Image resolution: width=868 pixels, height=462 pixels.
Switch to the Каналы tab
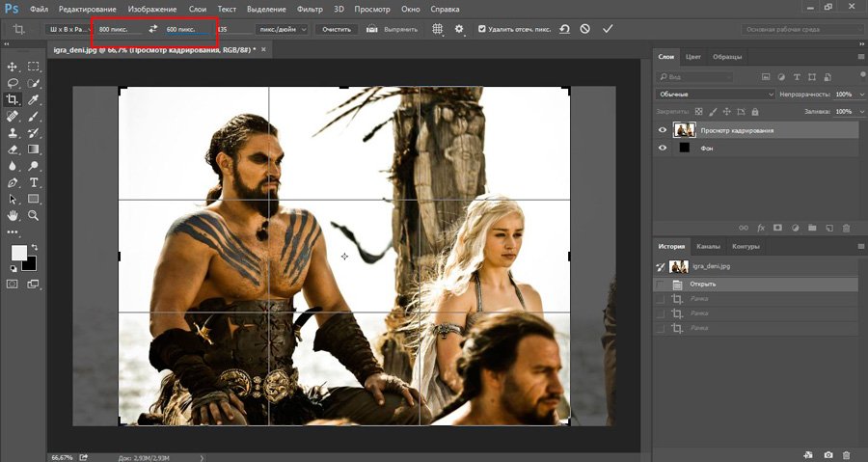click(708, 247)
